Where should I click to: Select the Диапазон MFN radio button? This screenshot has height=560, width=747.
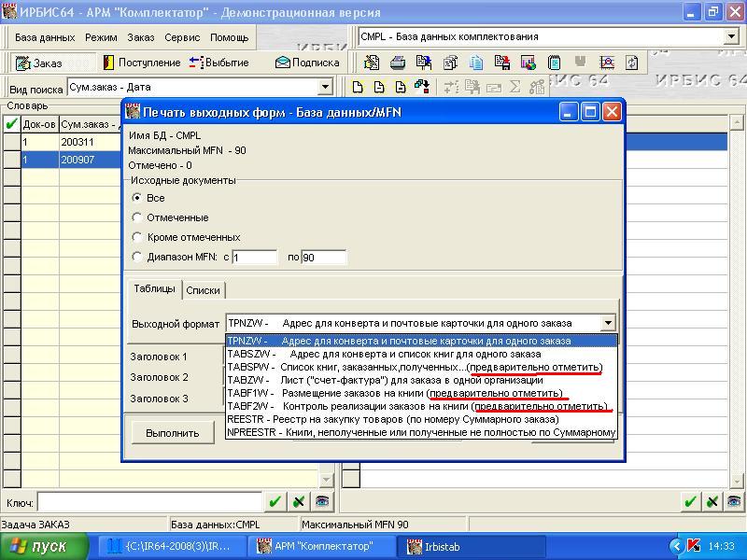tap(138, 257)
